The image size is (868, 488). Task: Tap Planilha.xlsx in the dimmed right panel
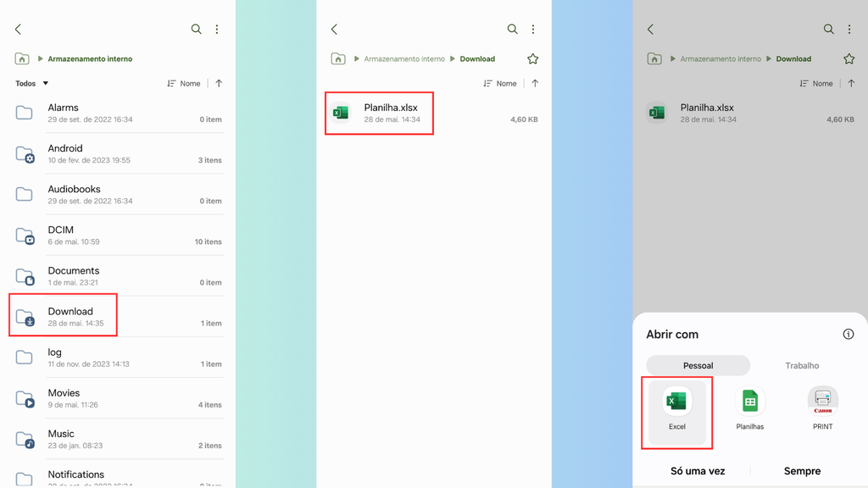pos(750,113)
